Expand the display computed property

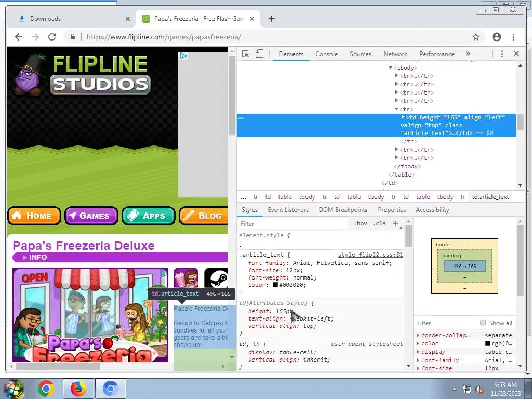418,352
